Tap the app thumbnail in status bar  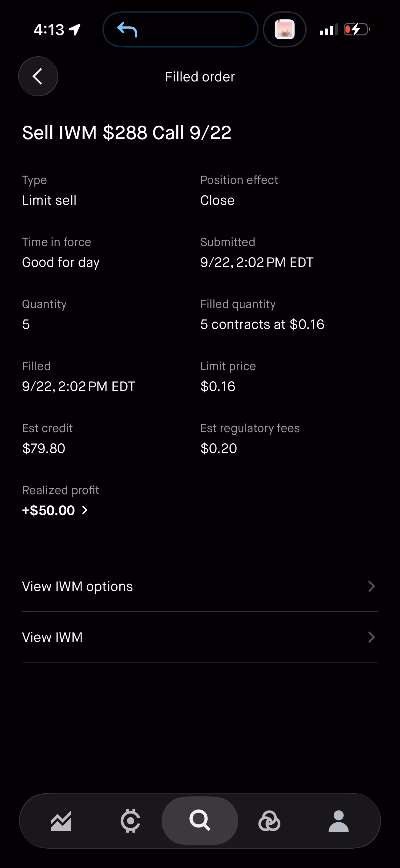(284, 29)
